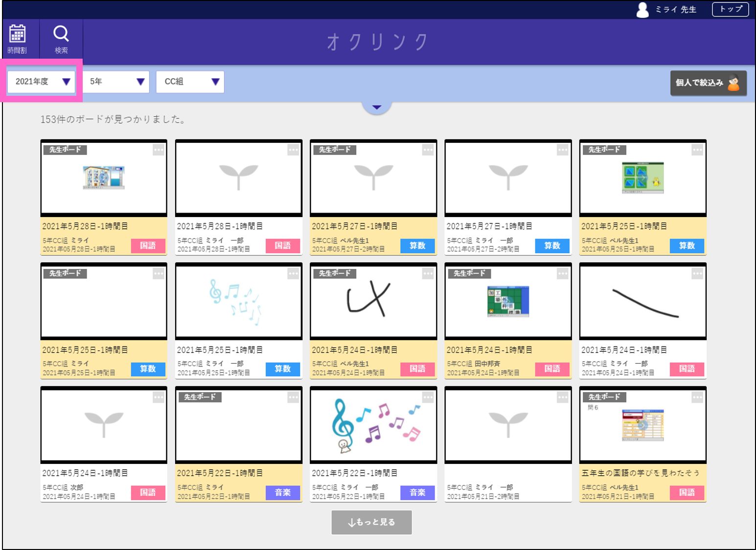Open the CC組 class dropdown

[x=190, y=82]
